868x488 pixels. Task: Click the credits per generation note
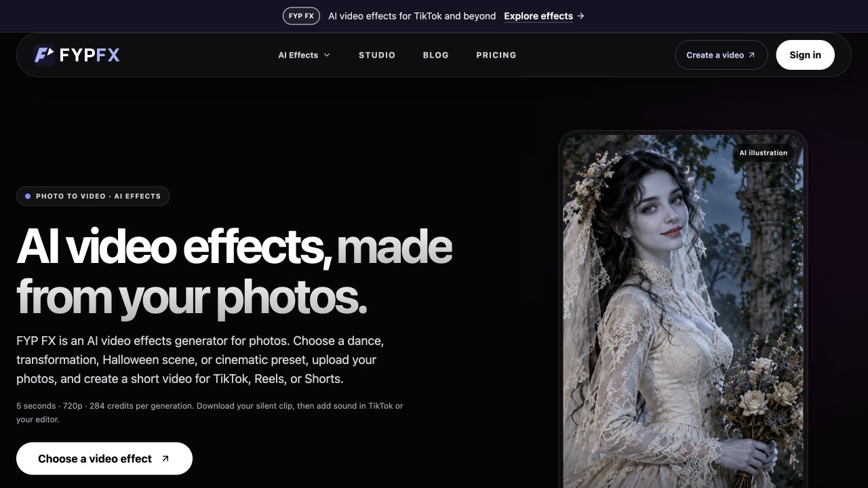click(210, 413)
